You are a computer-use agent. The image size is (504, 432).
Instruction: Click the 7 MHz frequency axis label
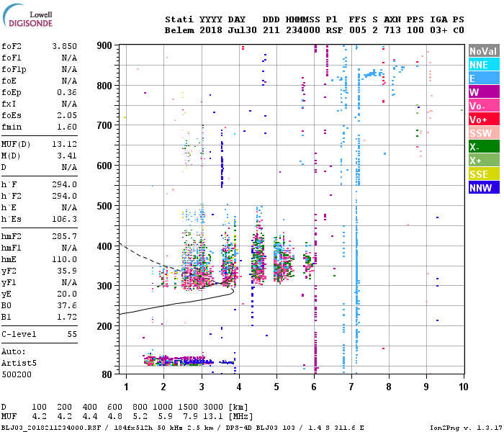351,387
